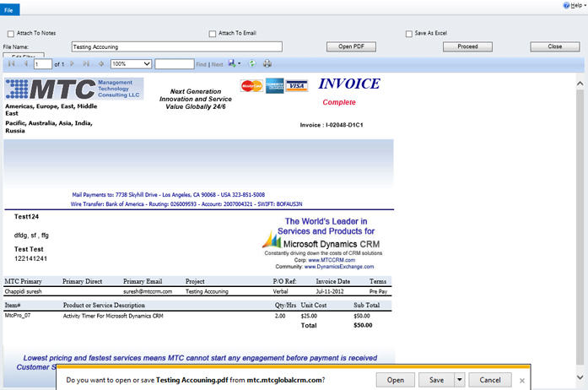The image size is (588, 390).
Task: Click the next page arrow icon
Action: click(73, 63)
